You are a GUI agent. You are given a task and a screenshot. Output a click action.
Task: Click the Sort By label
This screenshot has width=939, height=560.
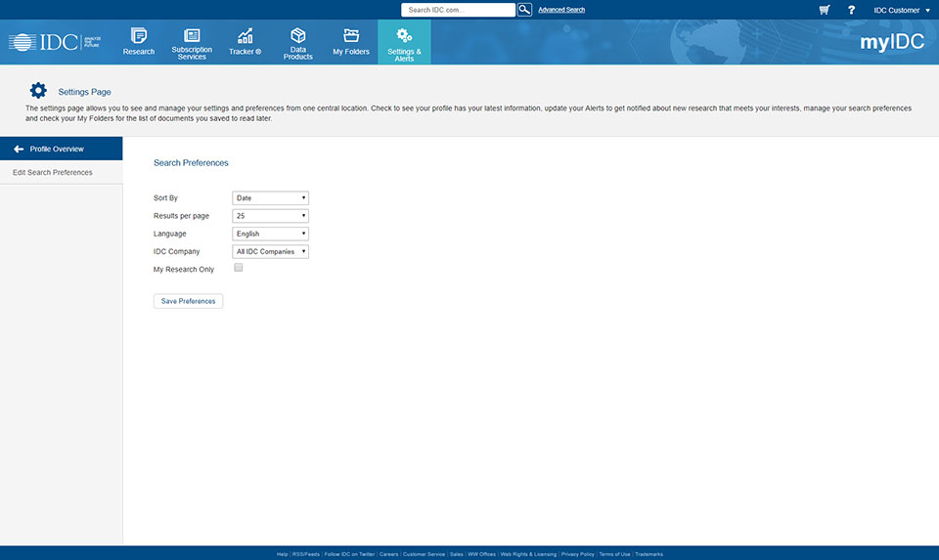[x=166, y=198]
